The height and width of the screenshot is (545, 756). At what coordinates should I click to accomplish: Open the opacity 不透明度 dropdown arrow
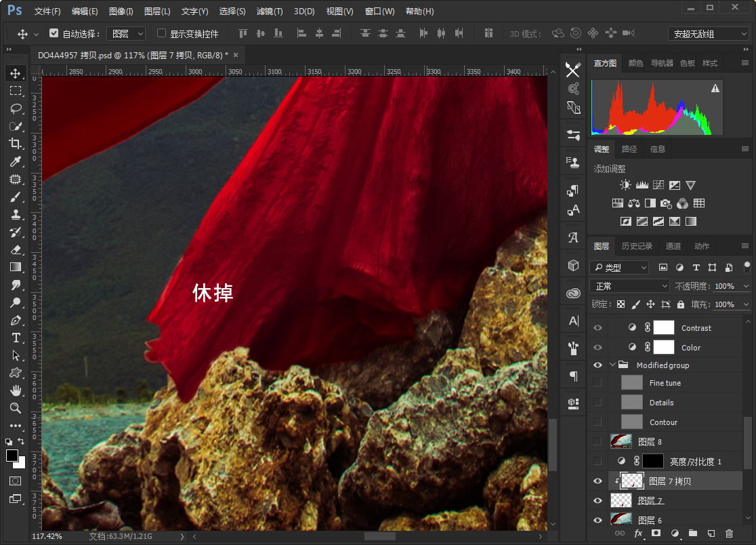[746, 286]
